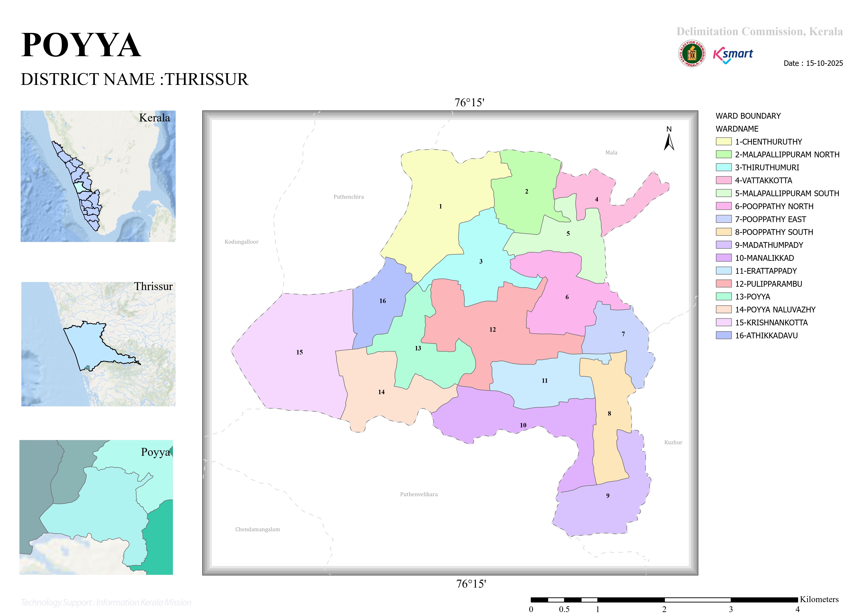Click ward 1 on the map
The height and width of the screenshot is (614, 868).
pos(440,206)
